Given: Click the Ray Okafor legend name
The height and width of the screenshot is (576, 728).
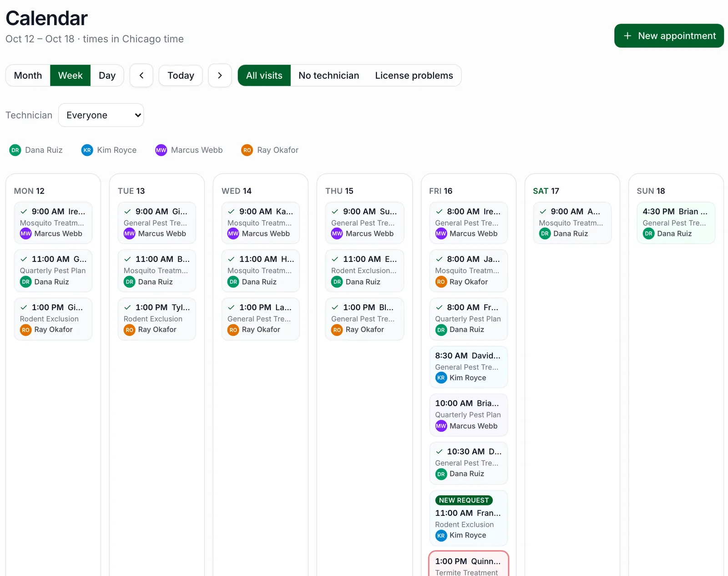Looking at the screenshot, I should [278, 150].
